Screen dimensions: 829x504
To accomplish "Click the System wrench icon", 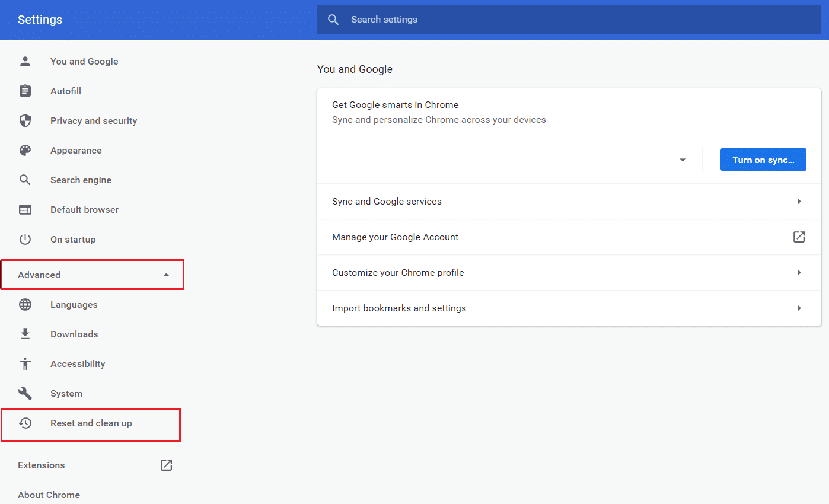I will [x=25, y=393].
